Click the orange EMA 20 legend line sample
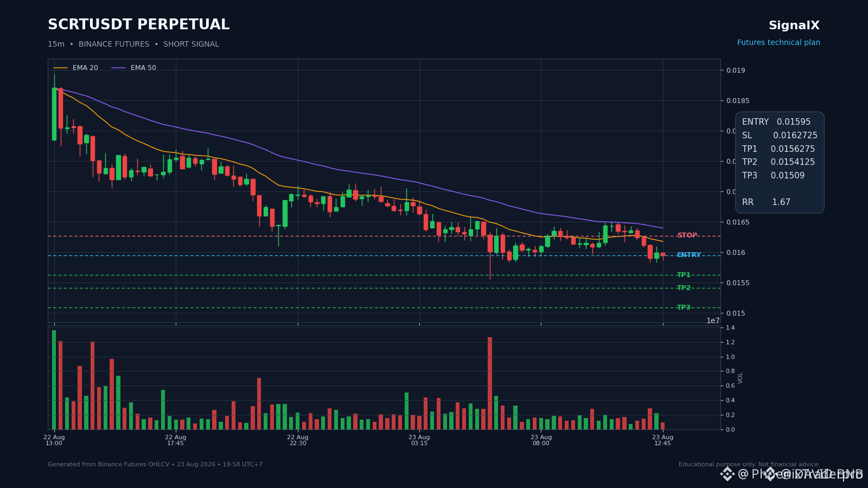 coord(61,68)
